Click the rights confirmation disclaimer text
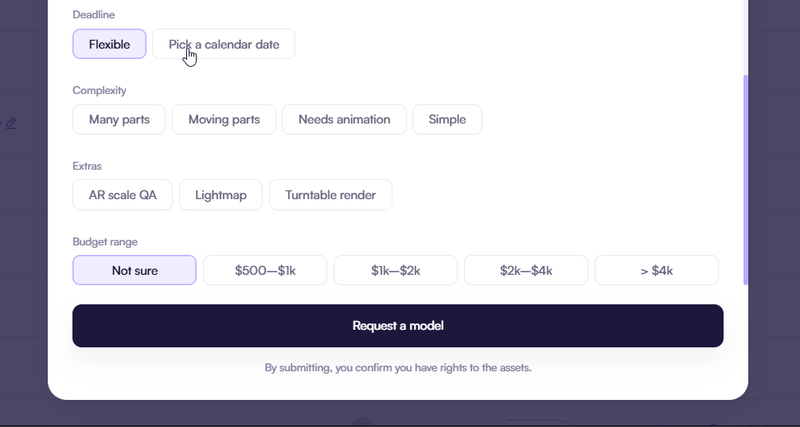 coord(398,368)
